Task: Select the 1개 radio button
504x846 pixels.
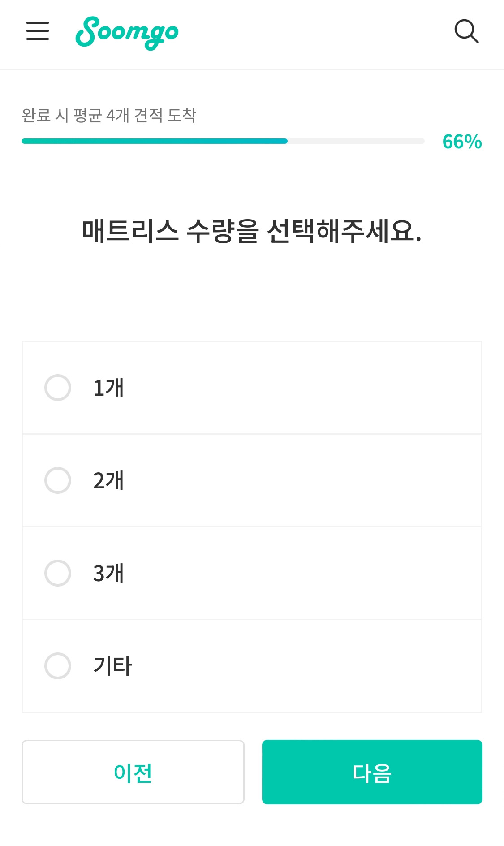Action: [58, 388]
